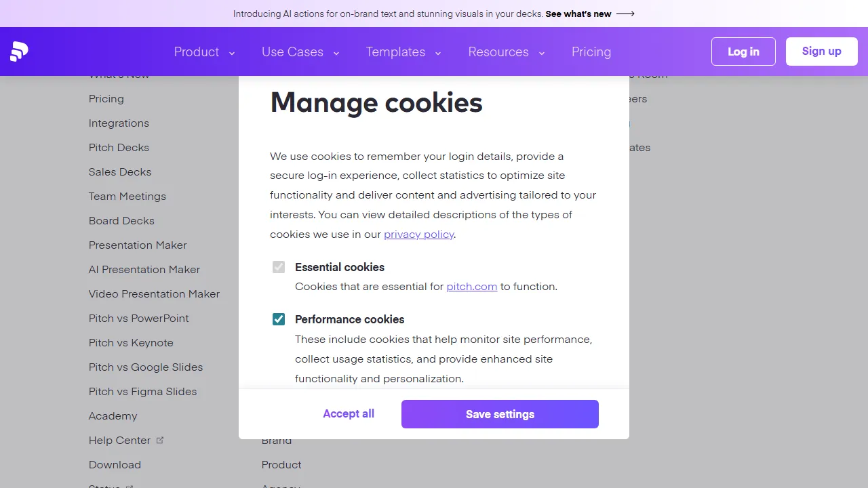Click the Save settings button

pos(500,413)
